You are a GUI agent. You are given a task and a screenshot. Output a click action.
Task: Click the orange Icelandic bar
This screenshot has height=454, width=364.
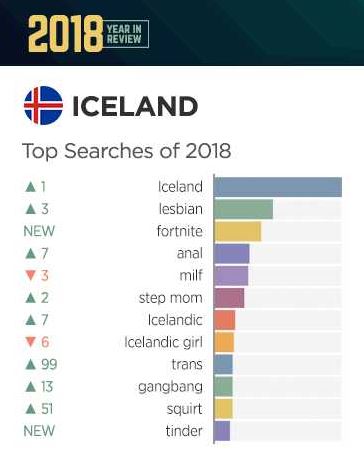click(x=225, y=320)
